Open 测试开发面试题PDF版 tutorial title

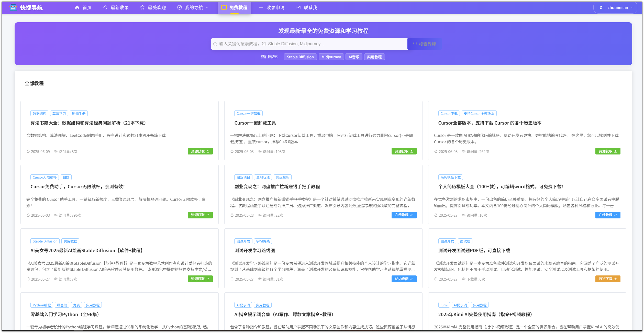pyautogui.click(x=474, y=251)
